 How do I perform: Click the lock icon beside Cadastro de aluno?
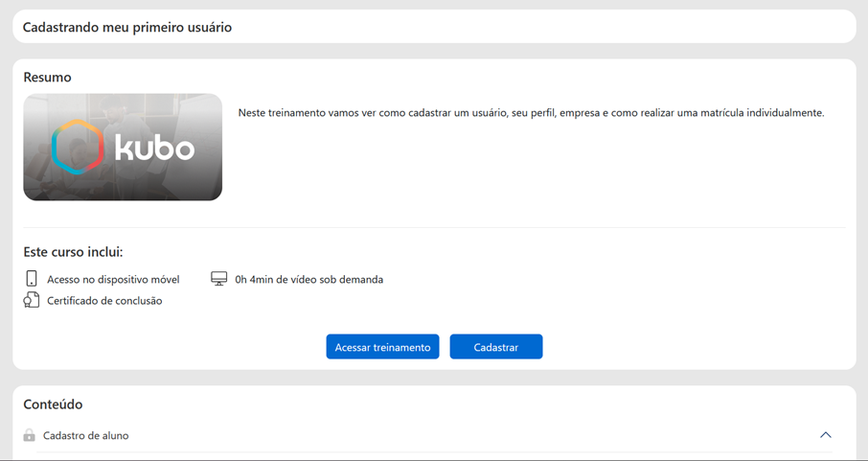coord(30,435)
